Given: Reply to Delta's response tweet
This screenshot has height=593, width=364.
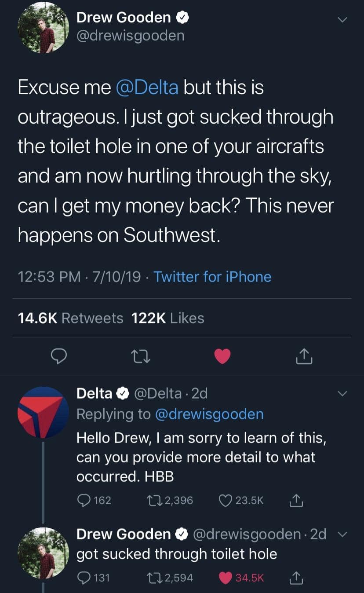Looking at the screenshot, I should [83, 500].
